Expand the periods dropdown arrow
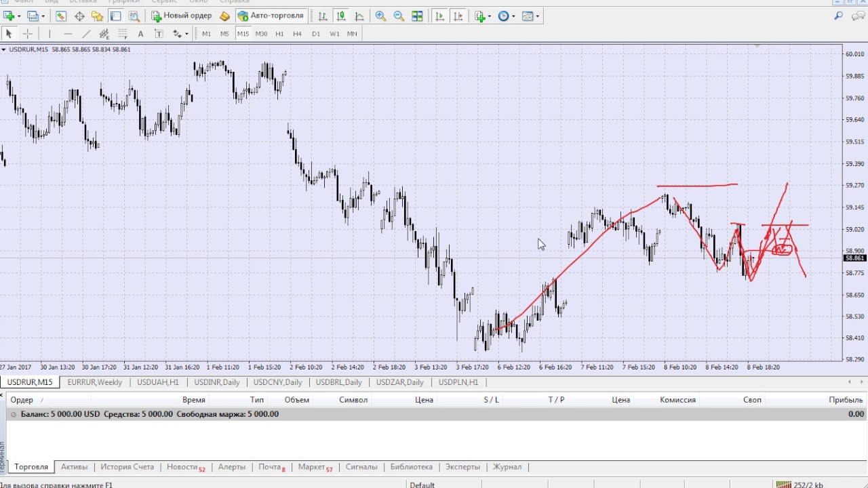Screen dimensions: 868x488 (x=513, y=16)
